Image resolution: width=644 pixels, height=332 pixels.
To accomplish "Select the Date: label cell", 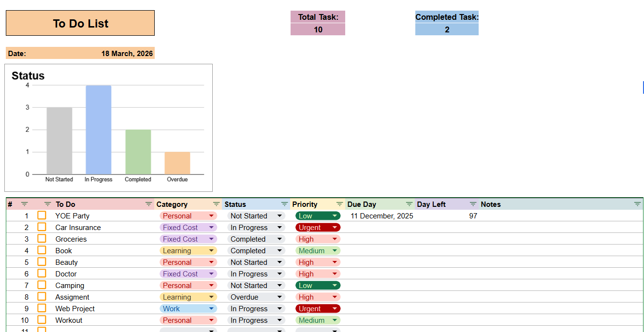I will click(17, 54).
